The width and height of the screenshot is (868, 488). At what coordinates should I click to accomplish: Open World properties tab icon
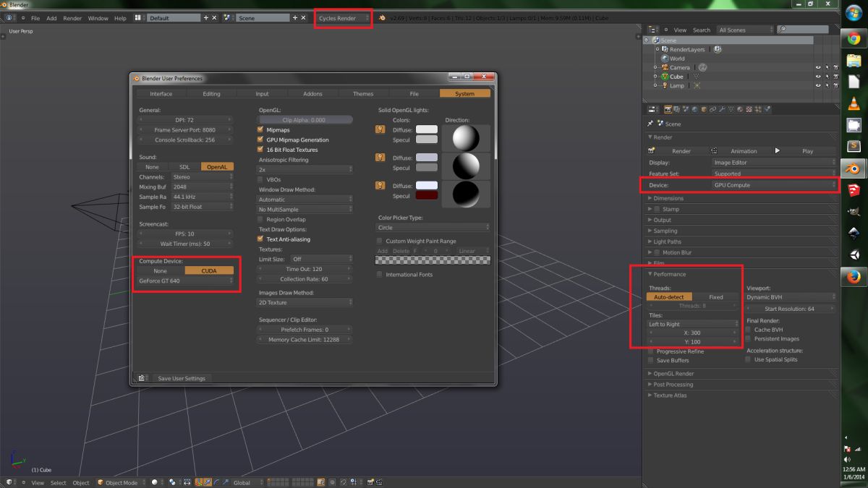tap(694, 109)
